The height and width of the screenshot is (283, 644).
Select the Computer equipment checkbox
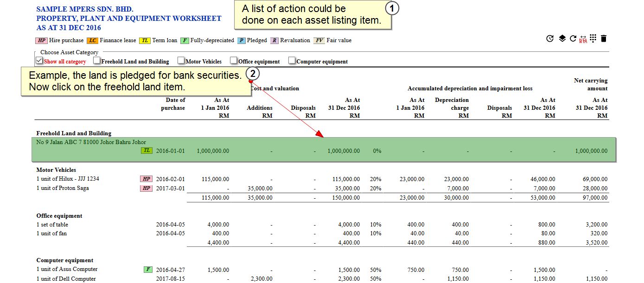point(292,61)
